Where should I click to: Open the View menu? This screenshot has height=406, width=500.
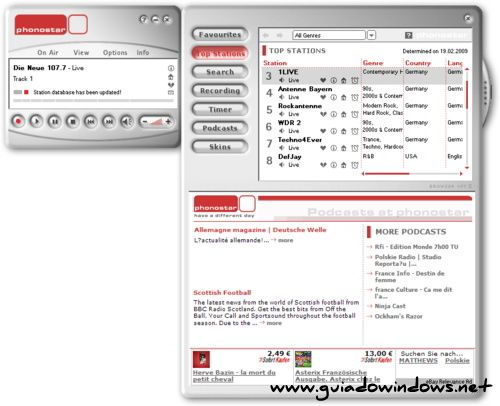(x=81, y=53)
